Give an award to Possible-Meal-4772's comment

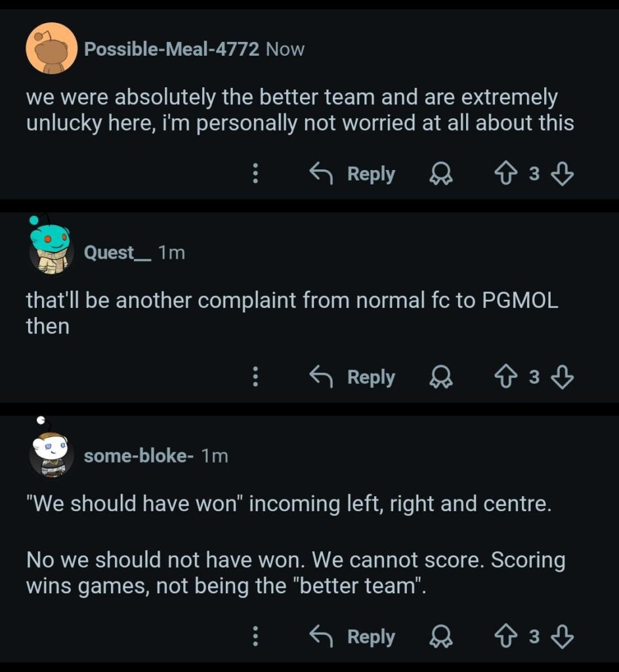(x=442, y=173)
